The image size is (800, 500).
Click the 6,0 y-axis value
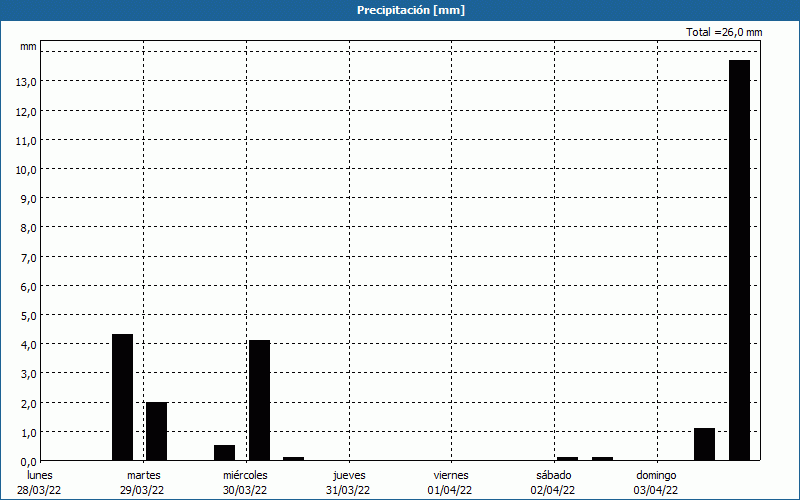click(x=29, y=286)
